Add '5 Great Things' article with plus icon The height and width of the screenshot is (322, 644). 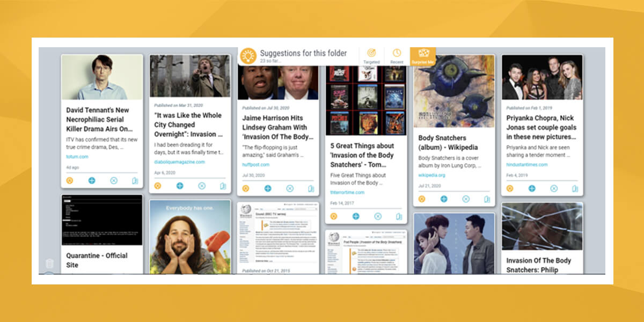[x=356, y=216]
